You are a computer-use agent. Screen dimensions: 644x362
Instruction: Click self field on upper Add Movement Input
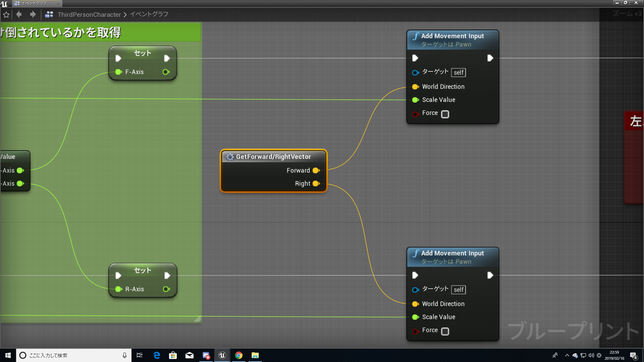pos(458,73)
